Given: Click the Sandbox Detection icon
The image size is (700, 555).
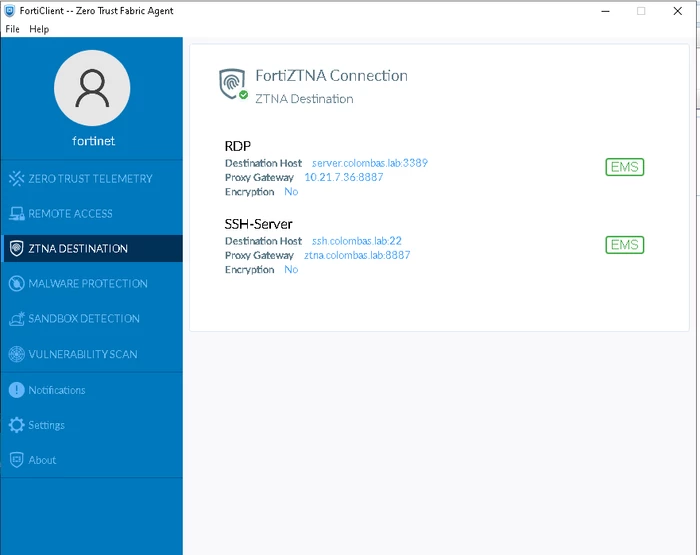Looking at the screenshot, I should coord(17,318).
